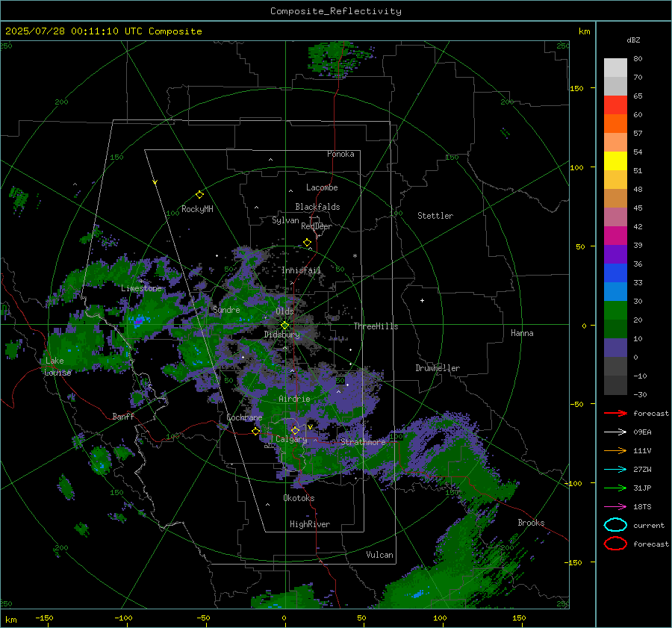The image size is (672, 628).
Task: Click the HighRiver city label
Action: 309,524
